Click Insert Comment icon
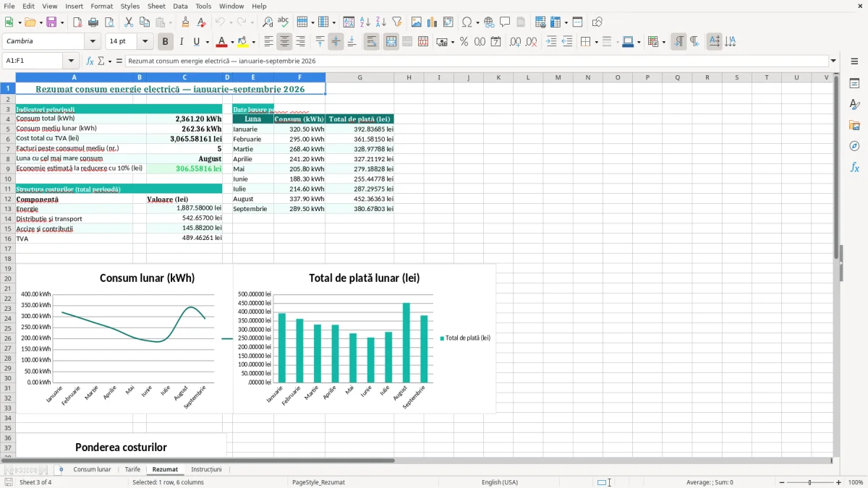The image size is (868, 488). coord(506,22)
